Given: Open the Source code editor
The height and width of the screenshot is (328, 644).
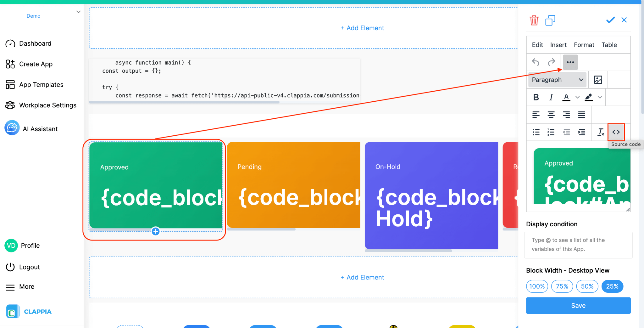Looking at the screenshot, I should click(616, 132).
